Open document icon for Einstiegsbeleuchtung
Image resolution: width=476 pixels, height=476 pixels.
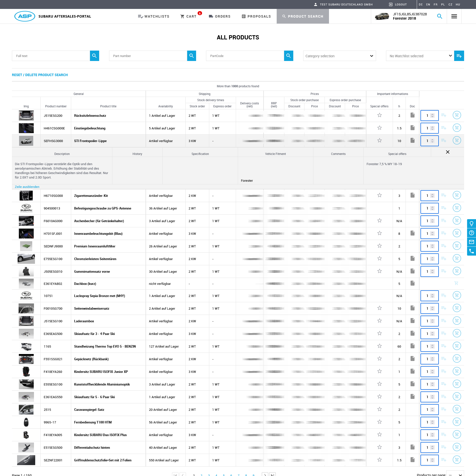[413, 128]
